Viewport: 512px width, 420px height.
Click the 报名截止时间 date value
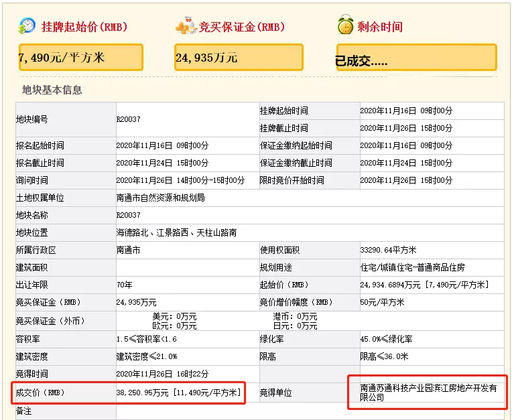click(x=162, y=163)
